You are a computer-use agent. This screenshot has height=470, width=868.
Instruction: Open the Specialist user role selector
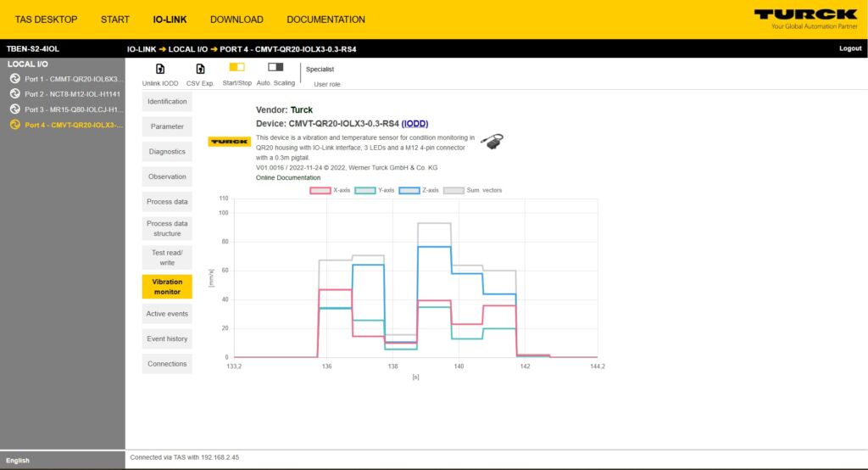(x=320, y=70)
